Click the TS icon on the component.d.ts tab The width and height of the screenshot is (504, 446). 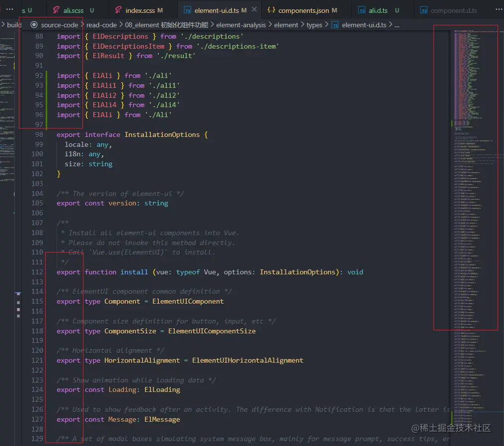tap(424, 10)
